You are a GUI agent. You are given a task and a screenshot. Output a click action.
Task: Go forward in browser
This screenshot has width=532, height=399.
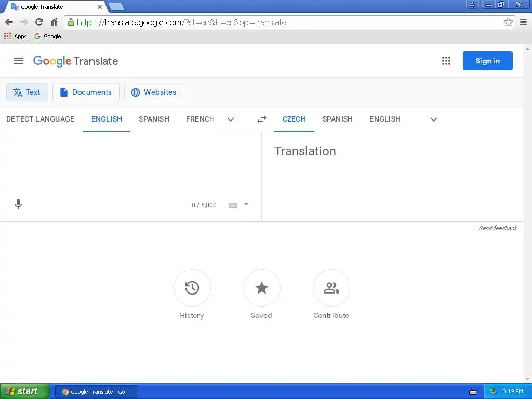(24, 22)
